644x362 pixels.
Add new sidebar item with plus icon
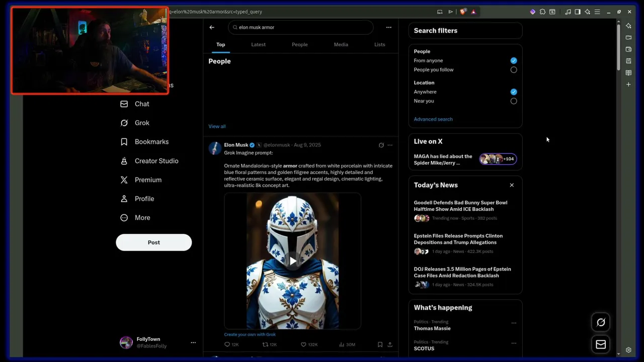628,84
